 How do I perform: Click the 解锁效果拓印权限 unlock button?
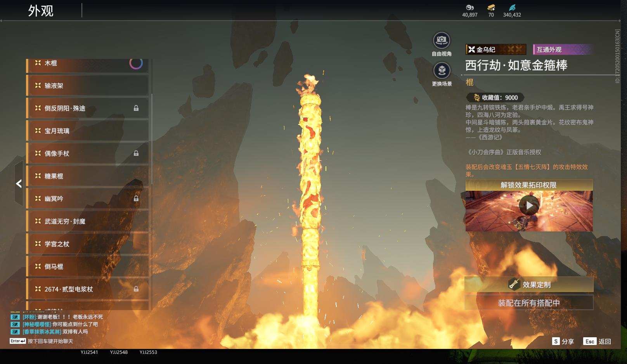point(529,185)
